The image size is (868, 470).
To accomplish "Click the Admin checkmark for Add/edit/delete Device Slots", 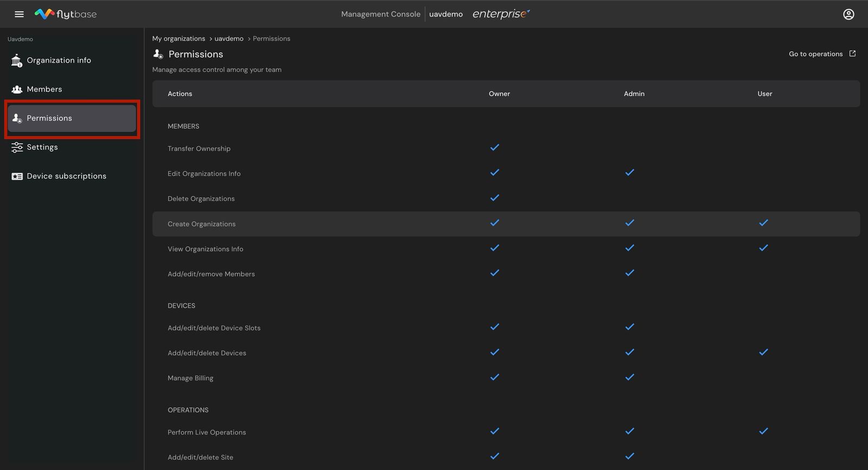I will pyautogui.click(x=629, y=327).
